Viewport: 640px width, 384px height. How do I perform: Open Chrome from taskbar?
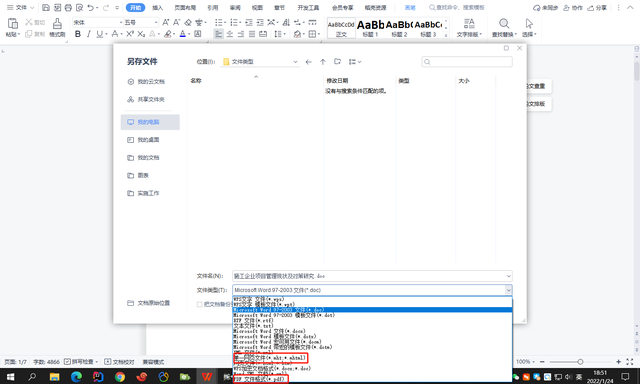(120, 376)
